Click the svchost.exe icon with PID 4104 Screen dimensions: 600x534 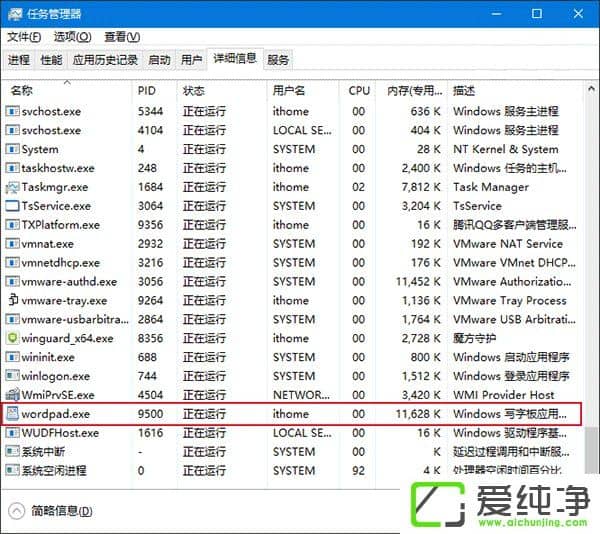[12, 130]
